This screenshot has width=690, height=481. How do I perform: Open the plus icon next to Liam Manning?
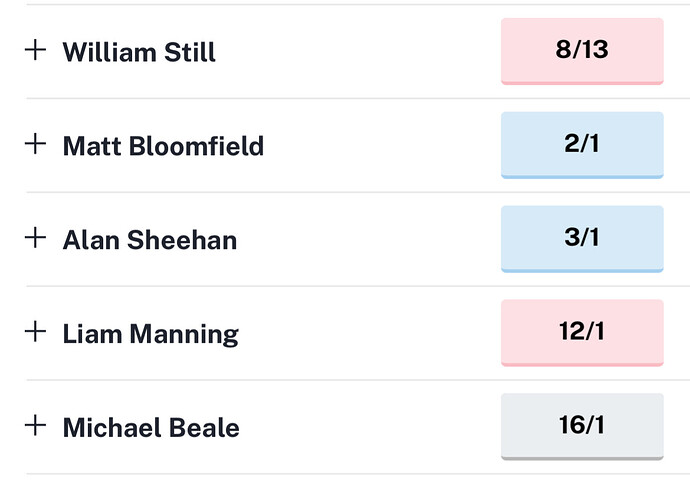(x=35, y=331)
